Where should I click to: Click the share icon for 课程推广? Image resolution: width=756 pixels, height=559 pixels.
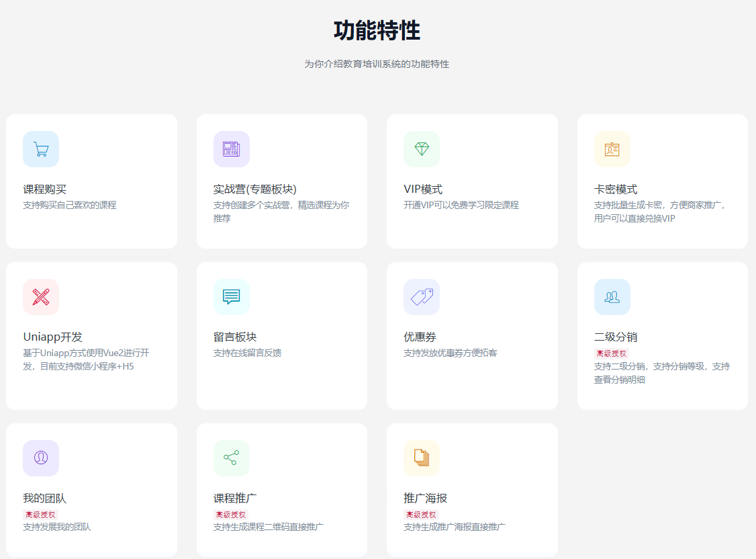click(231, 458)
